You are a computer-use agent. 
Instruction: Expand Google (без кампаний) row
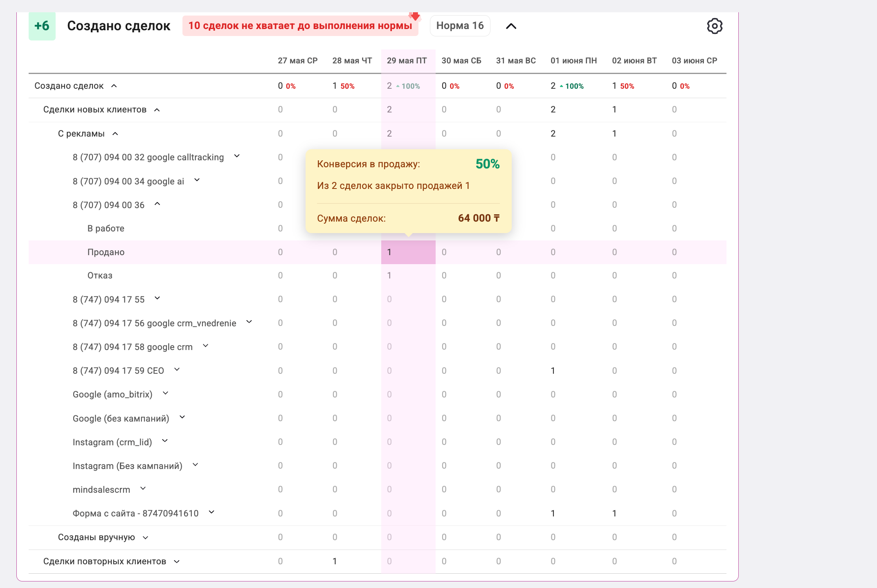[x=182, y=417]
